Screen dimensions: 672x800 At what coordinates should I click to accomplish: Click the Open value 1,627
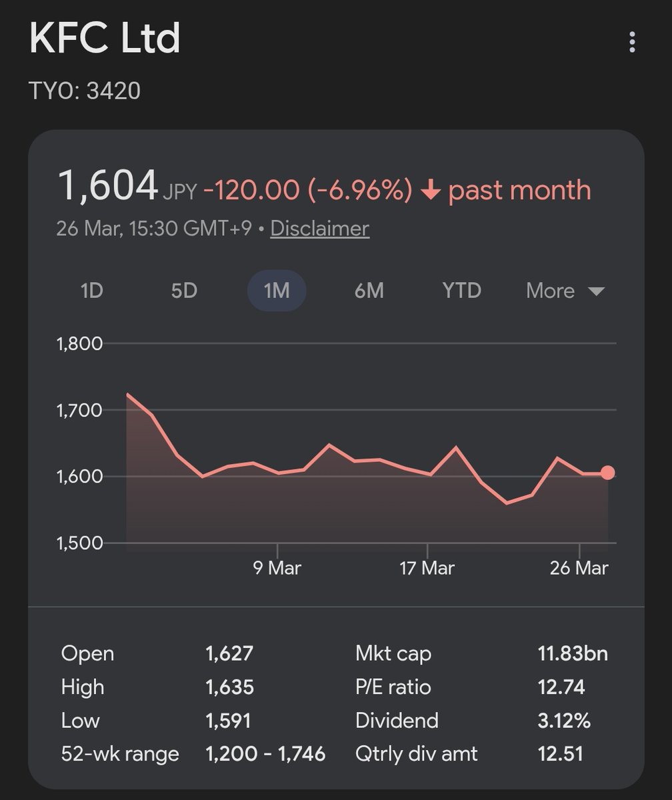pos(229,653)
